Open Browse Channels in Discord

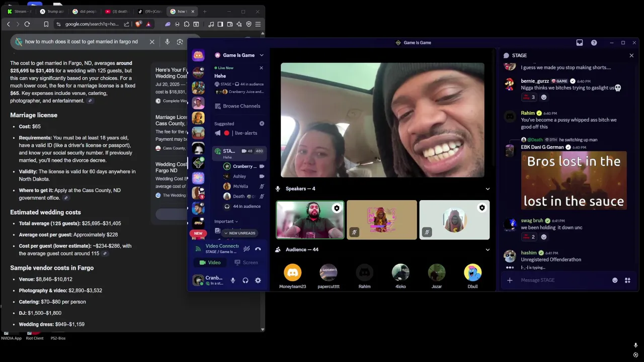point(237,106)
